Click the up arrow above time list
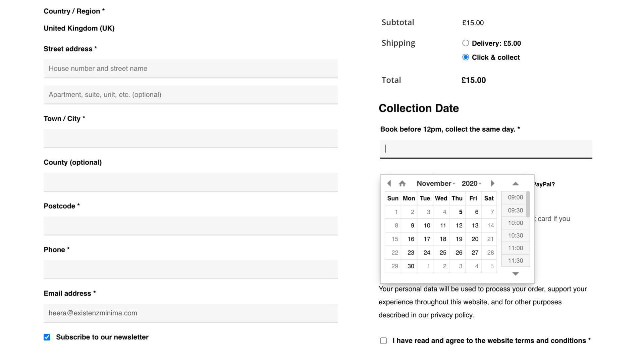This screenshot has width=644, height=352. (516, 184)
